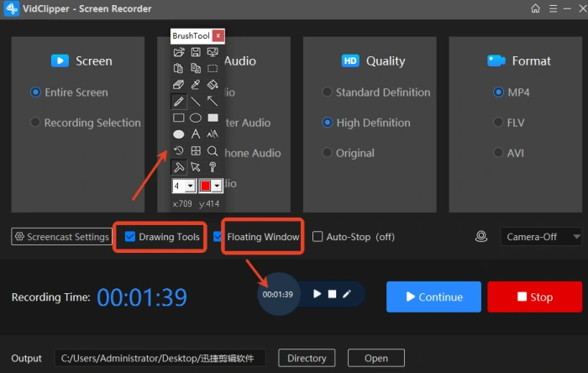This screenshot has width=588, height=373.
Task: Click the stop square on floating window
Action: click(333, 294)
